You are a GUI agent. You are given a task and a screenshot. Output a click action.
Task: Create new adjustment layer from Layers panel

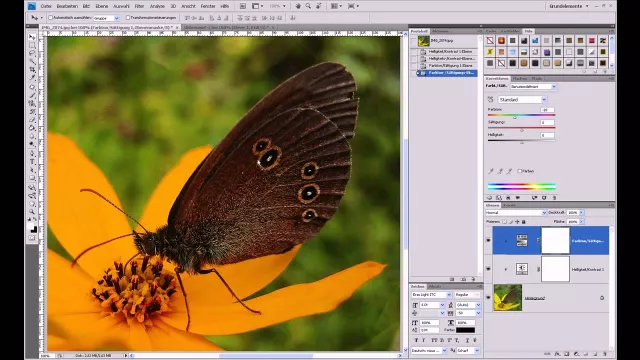coord(576,354)
